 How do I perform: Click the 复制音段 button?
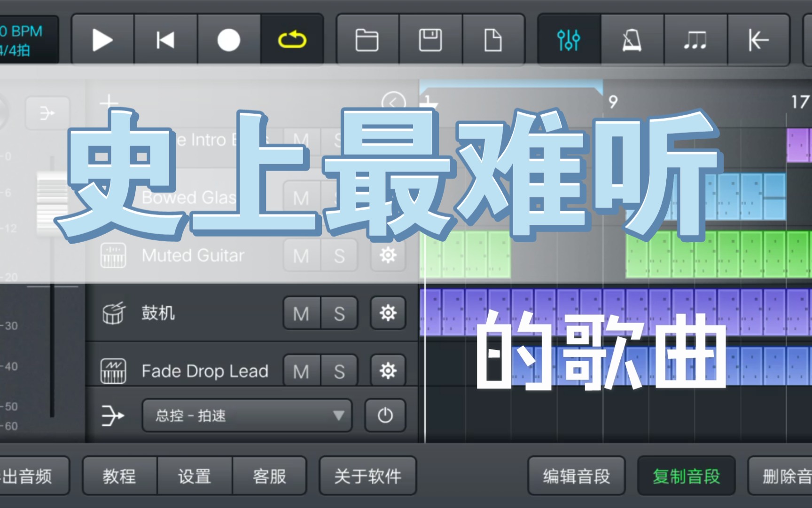(686, 476)
